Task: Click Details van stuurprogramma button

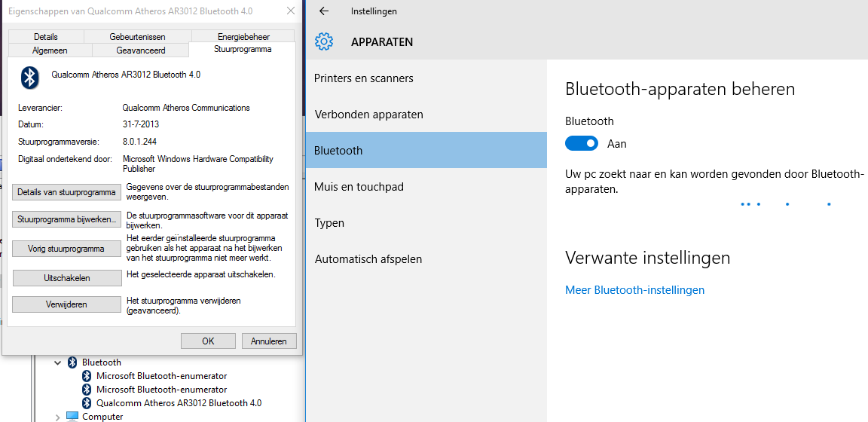Action: pos(66,192)
